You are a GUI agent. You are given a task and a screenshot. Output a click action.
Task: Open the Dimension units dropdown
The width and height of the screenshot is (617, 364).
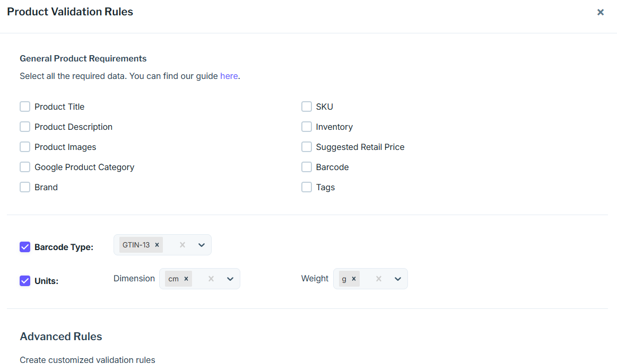[230, 279]
